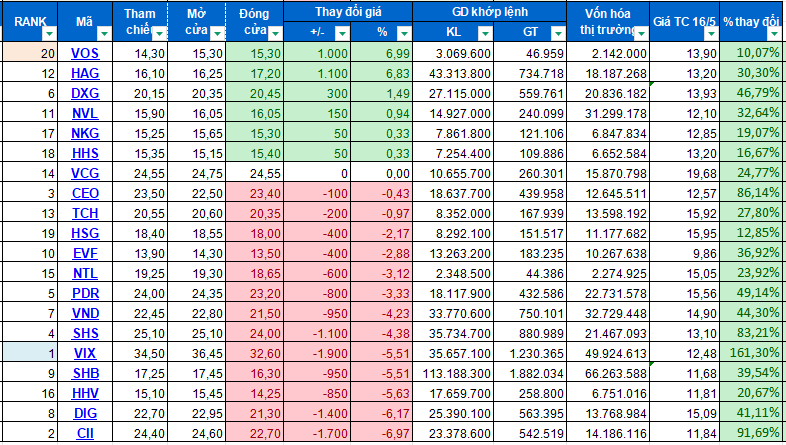Select VND trade value cell 750.101

(530, 313)
